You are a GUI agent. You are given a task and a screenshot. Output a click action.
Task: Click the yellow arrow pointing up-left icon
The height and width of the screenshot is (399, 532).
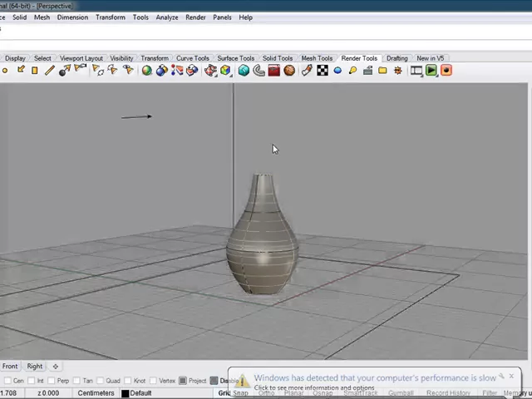pos(21,70)
